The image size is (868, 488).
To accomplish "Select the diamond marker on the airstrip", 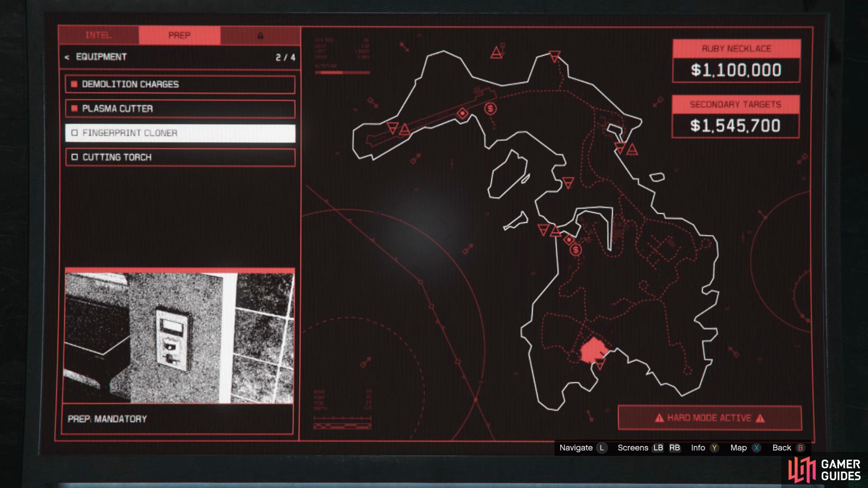I will (462, 113).
